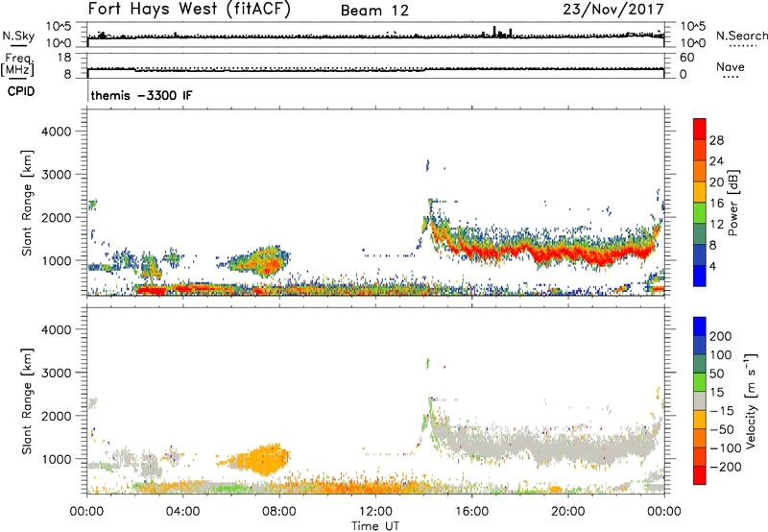Click the 'Fort Hays West (fitACF)' title
This screenshot has height=532, width=768.
(189, 9)
